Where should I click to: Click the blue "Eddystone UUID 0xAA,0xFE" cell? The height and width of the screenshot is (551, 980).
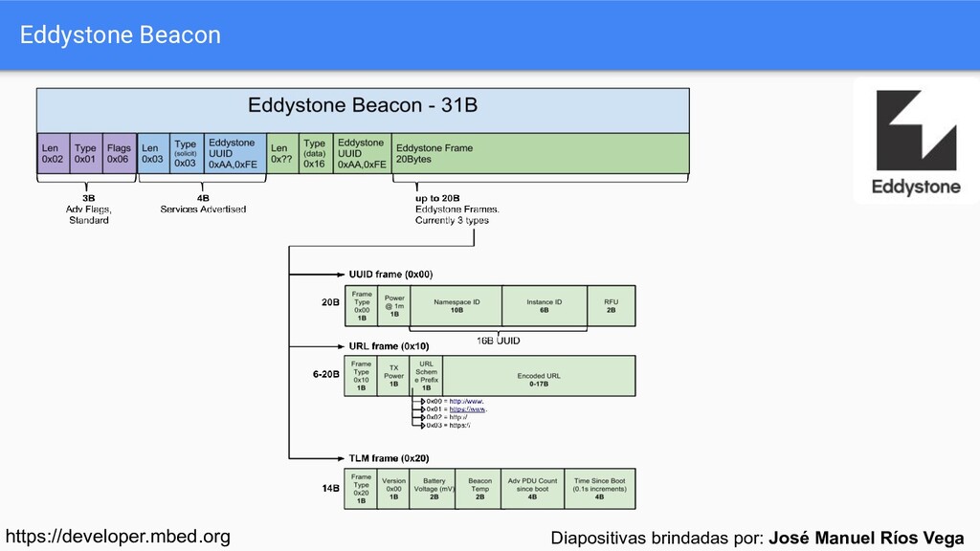[x=235, y=154]
